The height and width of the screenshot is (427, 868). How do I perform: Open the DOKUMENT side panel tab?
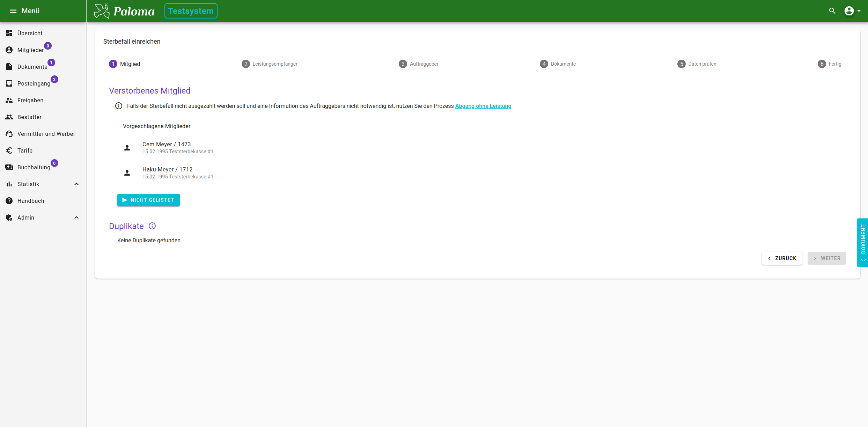(x=863, y=243)
